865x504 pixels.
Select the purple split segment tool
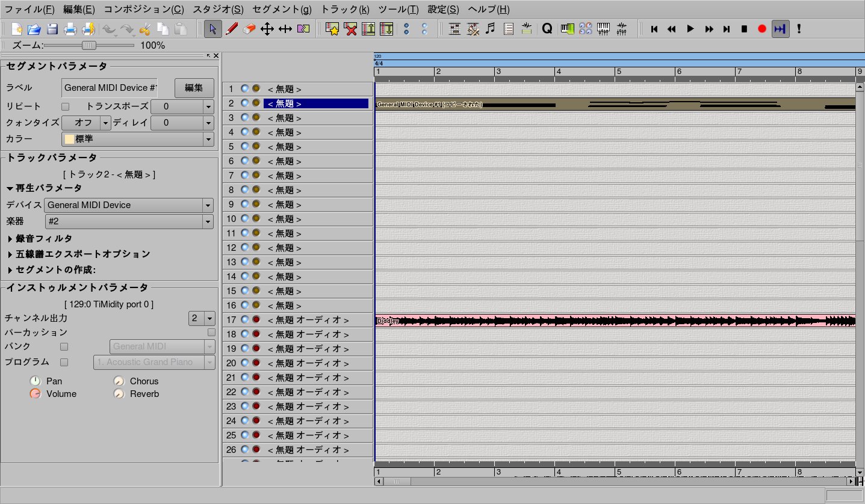303,28
